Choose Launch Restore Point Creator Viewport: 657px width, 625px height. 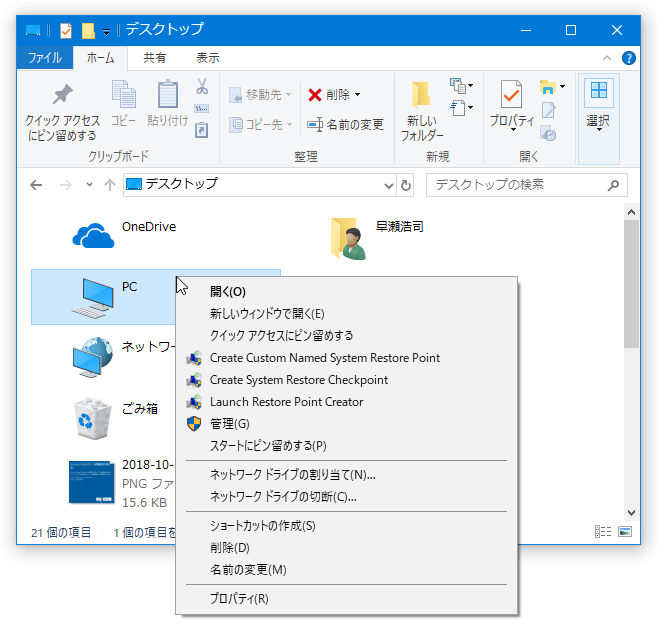click(346, 402)
